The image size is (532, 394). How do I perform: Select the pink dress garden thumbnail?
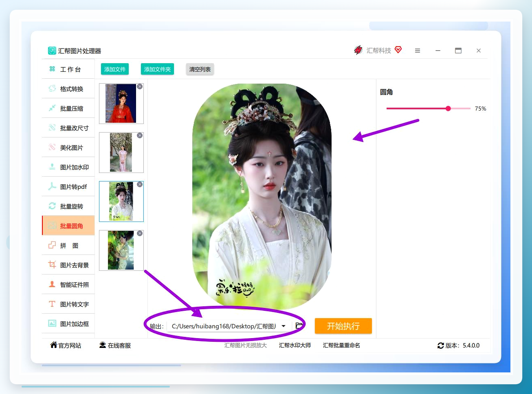click(121, 153)
